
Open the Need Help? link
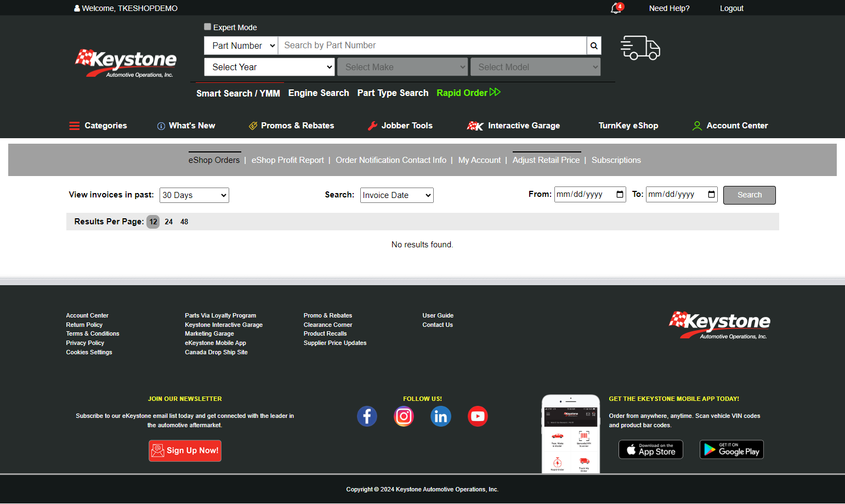point(670,8)
